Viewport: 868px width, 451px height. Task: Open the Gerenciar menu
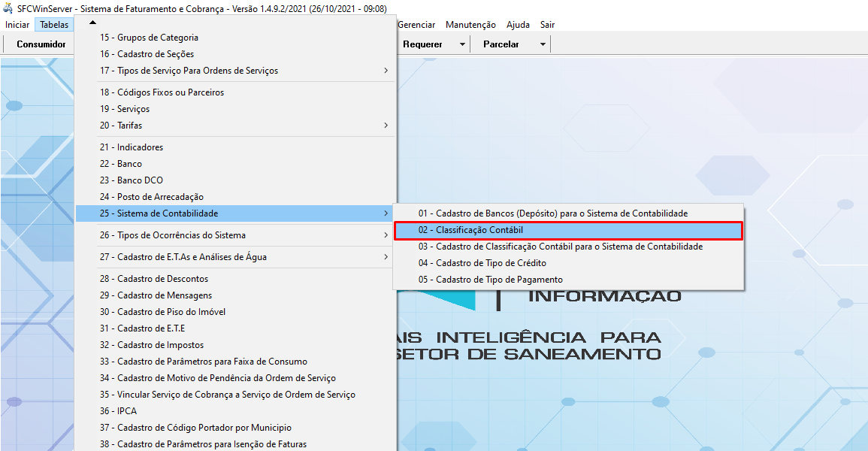(x=416, y=25)
